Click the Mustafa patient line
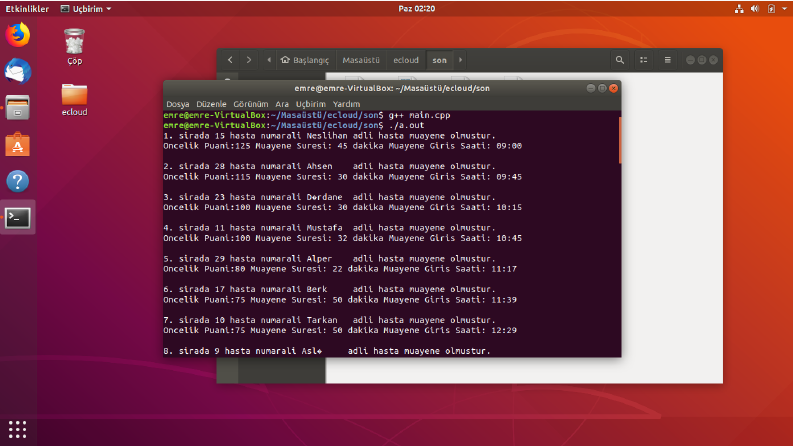This screenshot has height=446, width=793. point(329,228)
